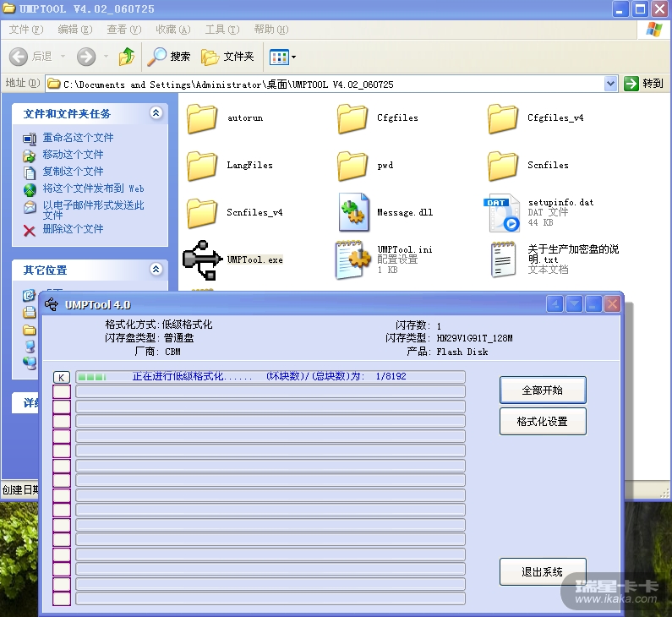Toggle the Folders (文件夹) pane button

[x=227, y=57]
